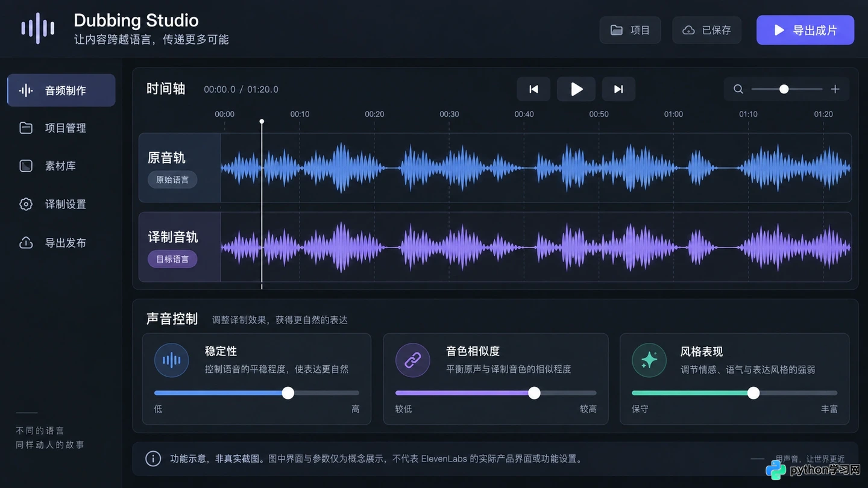The width and height of the screenshot is (868, 488).
Task: Click the 已保存 cloud status button
Action: pyautogui.click(x=706, y=30)
